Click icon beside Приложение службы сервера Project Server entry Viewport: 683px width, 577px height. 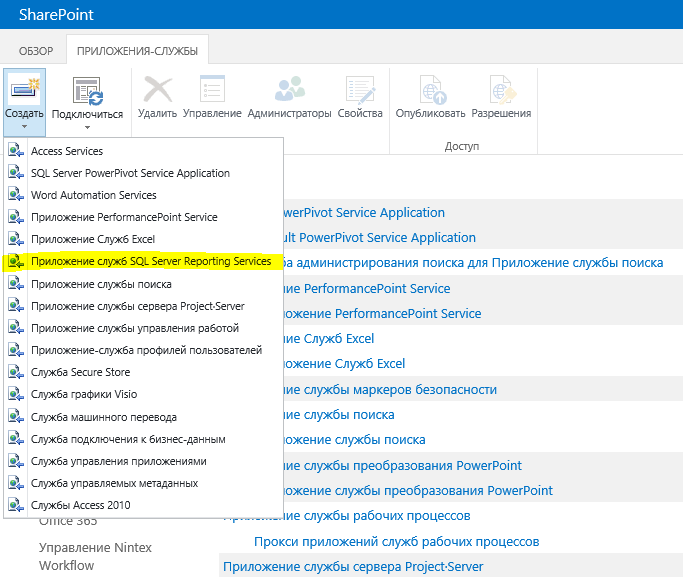point(16,306)
